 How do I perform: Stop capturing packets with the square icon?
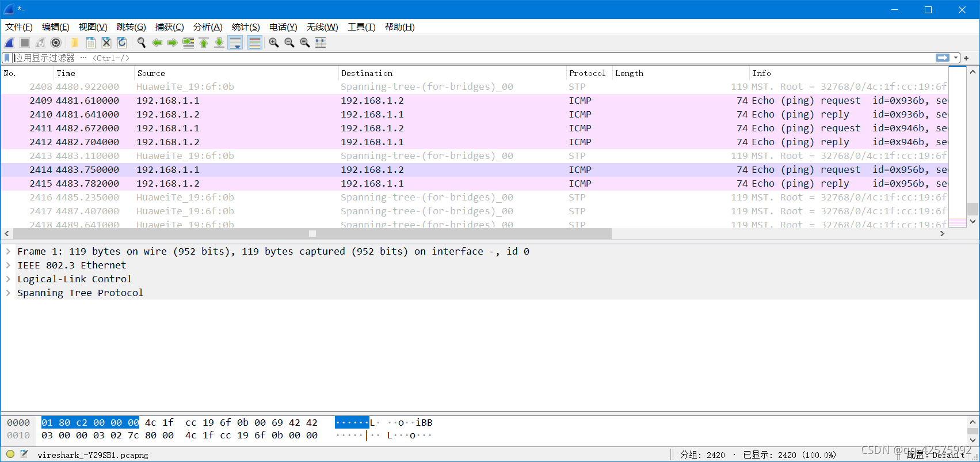25,43
